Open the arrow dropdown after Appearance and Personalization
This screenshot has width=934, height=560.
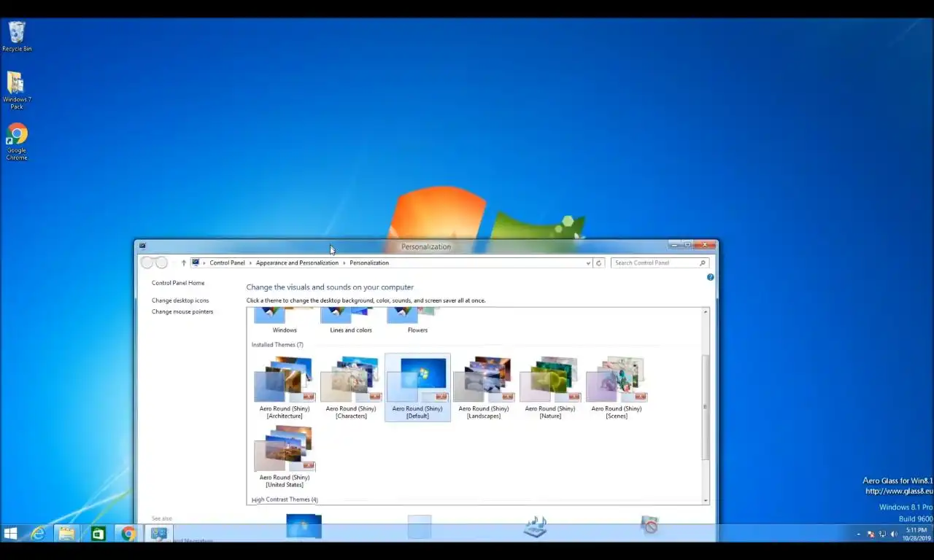pyautogui.click(x=344, y=262)
